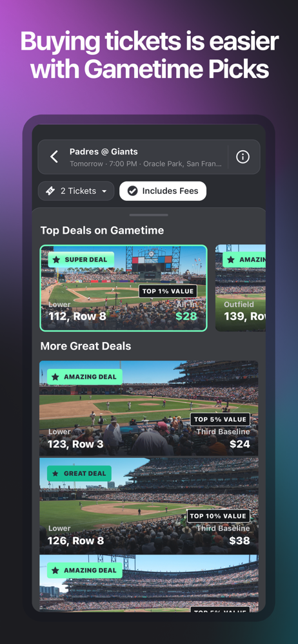Open the 123, Row 3 listing for $24
Screen dimensions: 298x644
[148, 408]
